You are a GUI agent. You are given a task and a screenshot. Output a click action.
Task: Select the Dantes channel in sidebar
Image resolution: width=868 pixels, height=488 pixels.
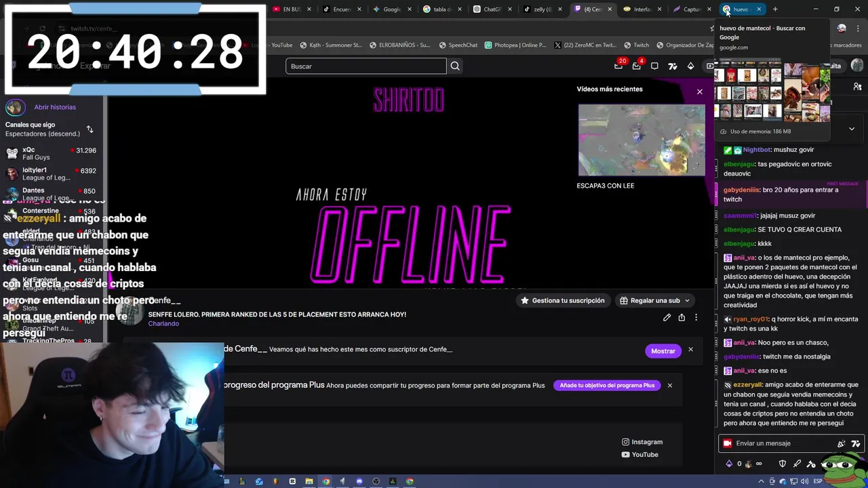click(x=51, y=192)
